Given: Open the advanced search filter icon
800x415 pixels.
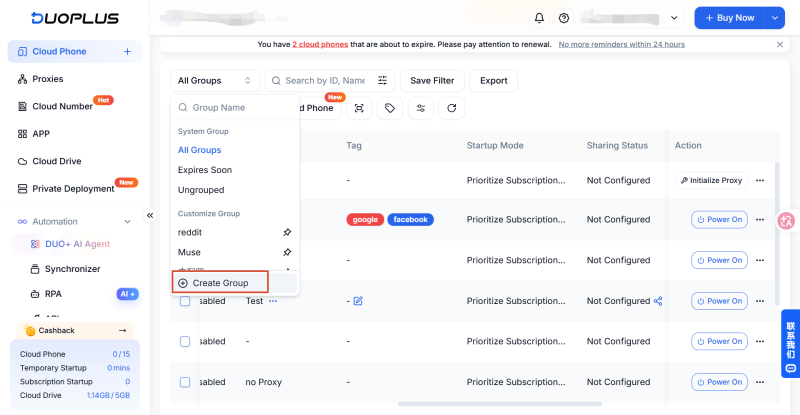Looking at the screenshot, I should click(x=382, y=81).
